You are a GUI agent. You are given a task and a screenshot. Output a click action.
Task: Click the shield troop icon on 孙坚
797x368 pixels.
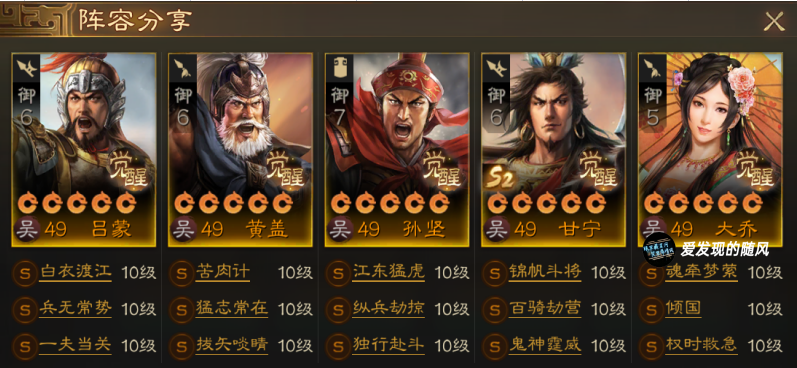339,68
